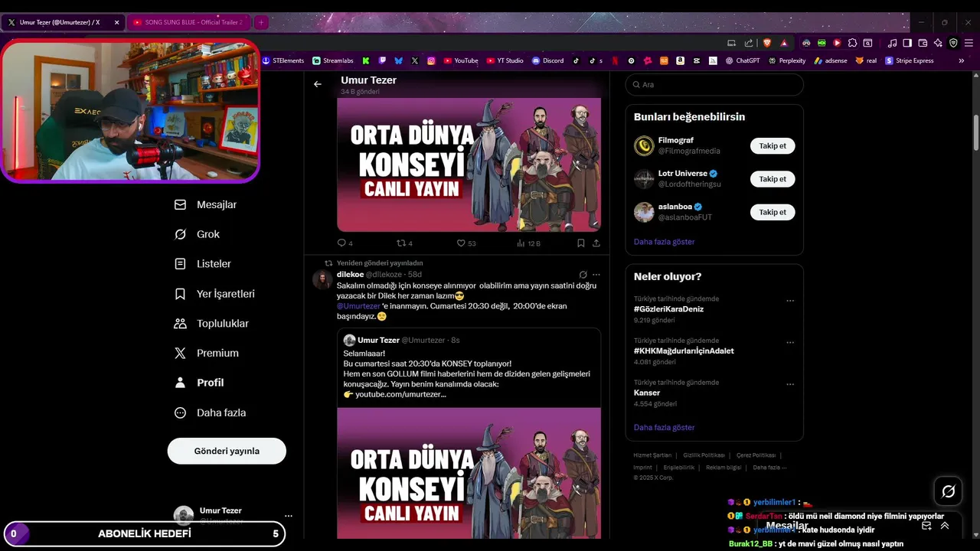The height and width of the screenshot is (551, 980).
Task: Open Listeler in the sidebar
Action: point(203,264)
